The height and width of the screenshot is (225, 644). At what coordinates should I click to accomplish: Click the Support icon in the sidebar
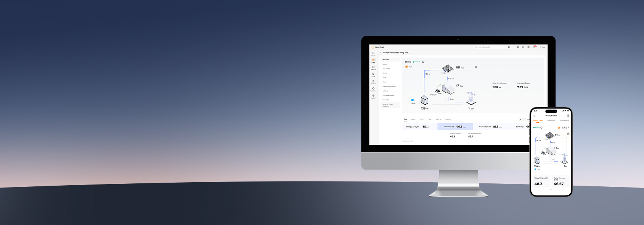click(x=373, y=96)
